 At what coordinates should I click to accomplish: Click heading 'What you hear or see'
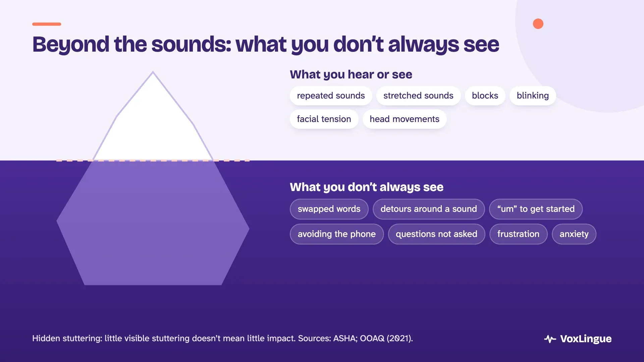(351, 74)
